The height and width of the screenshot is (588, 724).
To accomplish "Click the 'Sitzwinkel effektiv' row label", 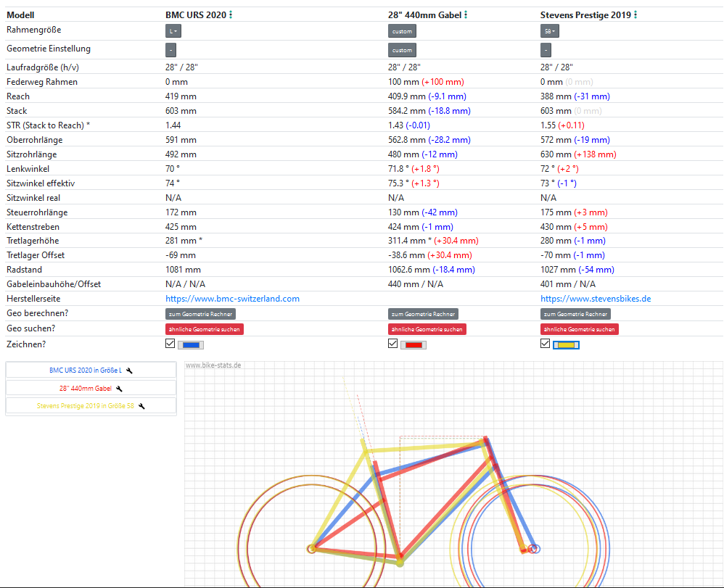I will [x=41, y=183].
